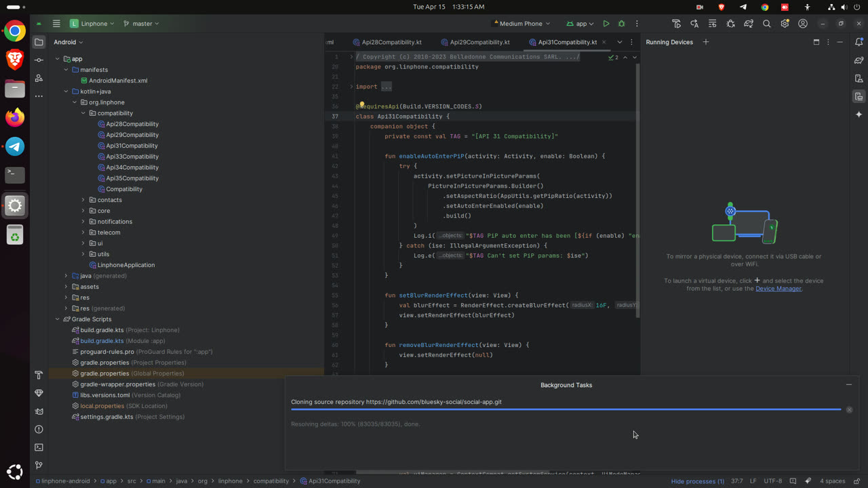Click the cloning progress bar
This screenshot has height=488, width=868.
(566, 409)
